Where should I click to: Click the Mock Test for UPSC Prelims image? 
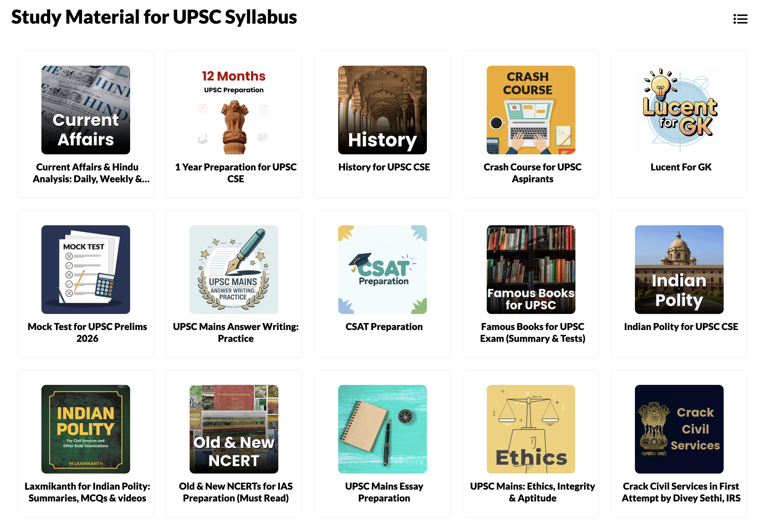point(86,269)
